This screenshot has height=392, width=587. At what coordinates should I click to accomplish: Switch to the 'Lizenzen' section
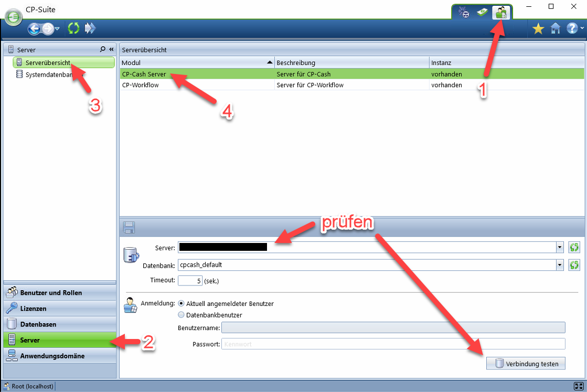(34, 309)
